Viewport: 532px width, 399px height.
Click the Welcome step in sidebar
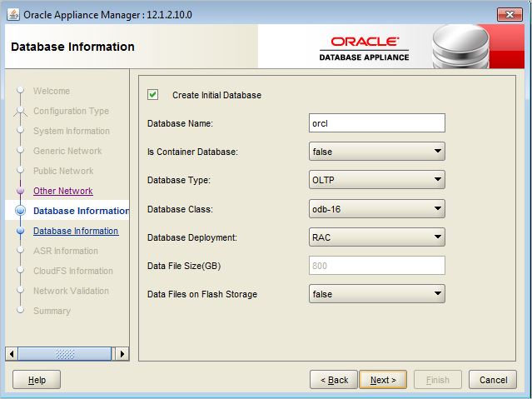52,91
